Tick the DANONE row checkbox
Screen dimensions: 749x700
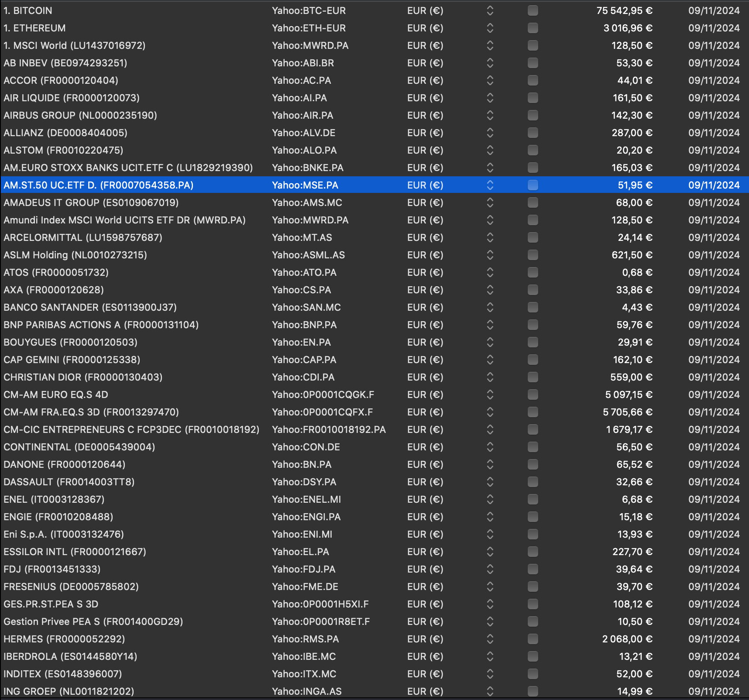(533, 464)
